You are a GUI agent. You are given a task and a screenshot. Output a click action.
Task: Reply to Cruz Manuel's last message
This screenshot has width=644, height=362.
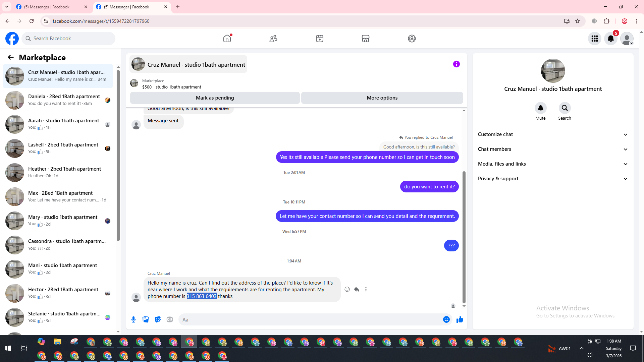pos(357,289)
